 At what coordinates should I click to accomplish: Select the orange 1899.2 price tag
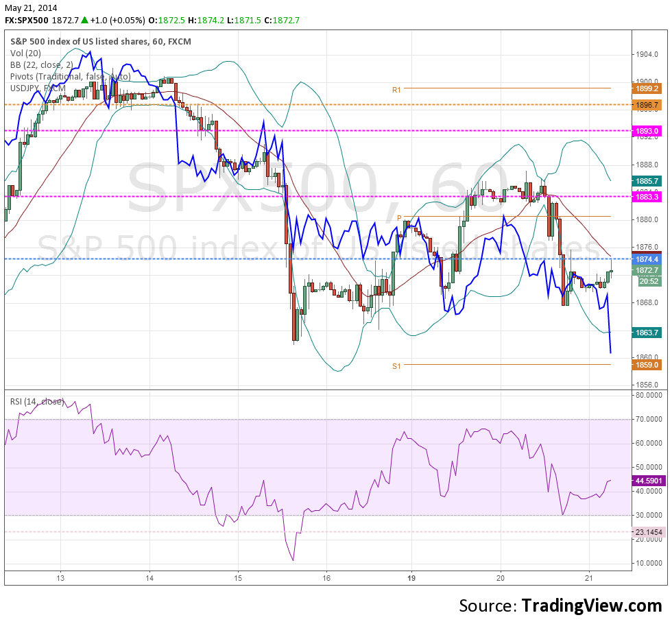tap(647, 88)
